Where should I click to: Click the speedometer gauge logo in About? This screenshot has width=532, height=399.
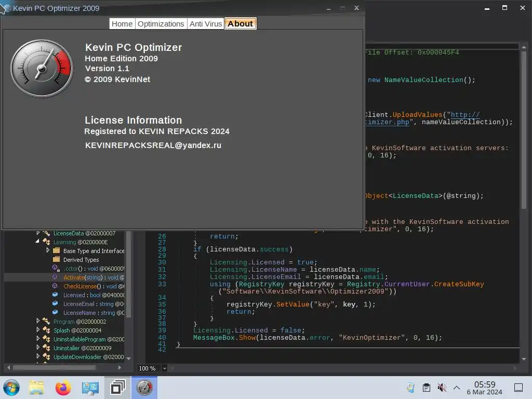tap(42, 68)
